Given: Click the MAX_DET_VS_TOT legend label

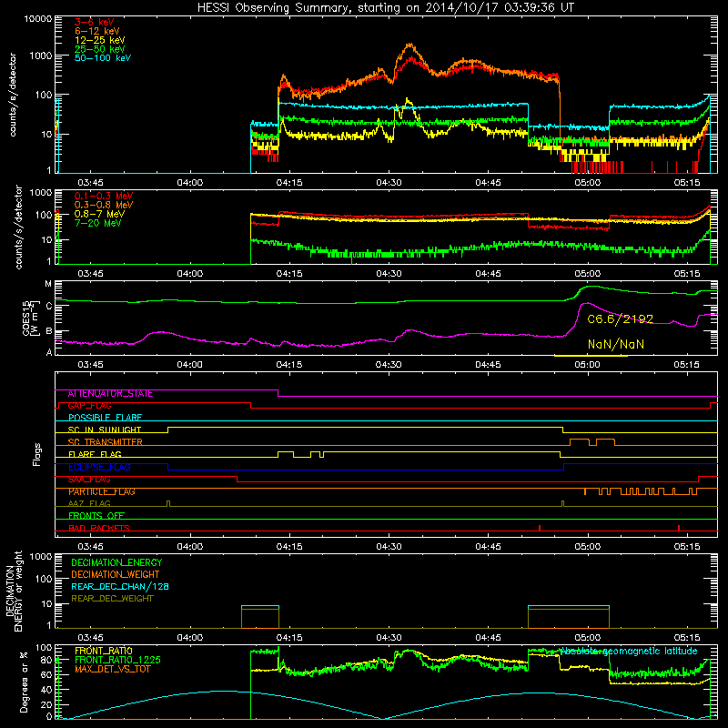Looking at the screenshot, I should 113,669.
